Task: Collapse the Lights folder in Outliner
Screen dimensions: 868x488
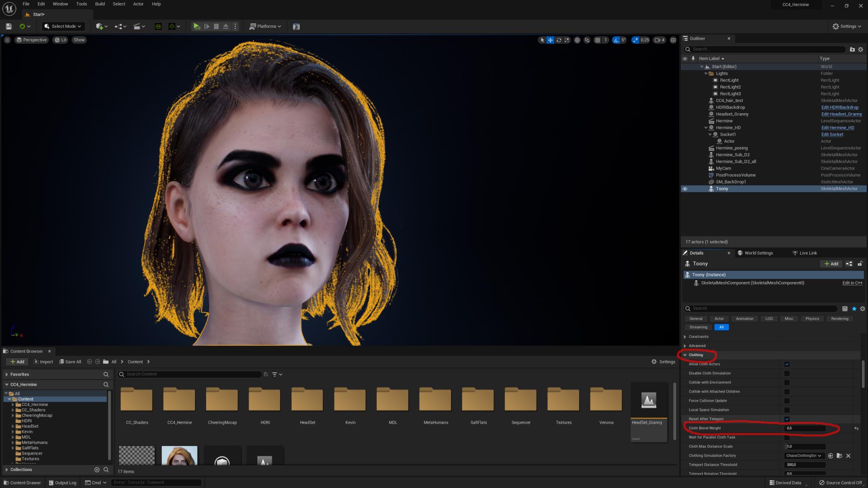Action: pyautogui.click(x=706, y=74)
